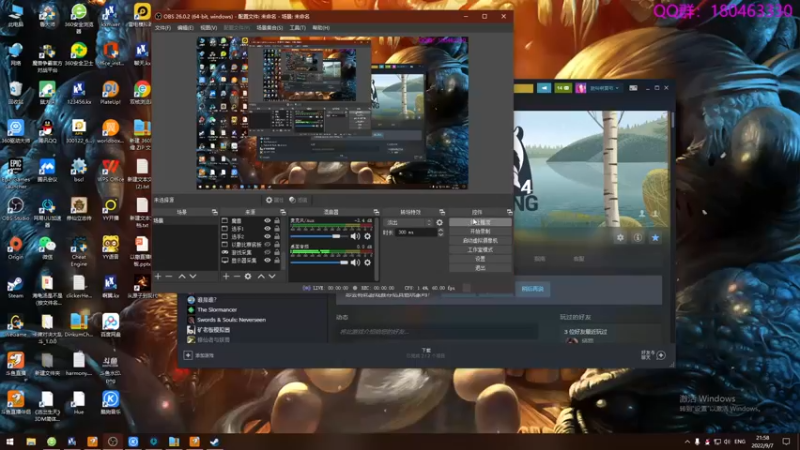Viewport: 800px width, 450px height.
Task: Click the Steam activity post input field
Action: [437, 332]
